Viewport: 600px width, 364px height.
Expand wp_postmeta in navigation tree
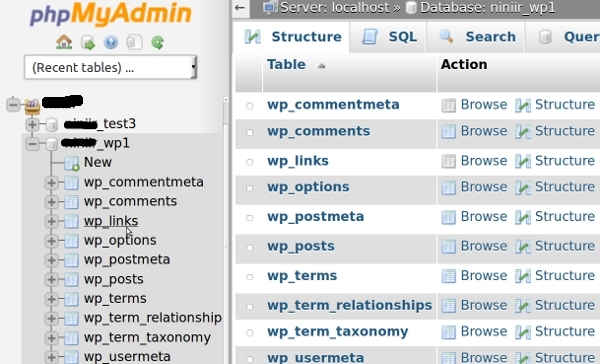coord(51,260)
